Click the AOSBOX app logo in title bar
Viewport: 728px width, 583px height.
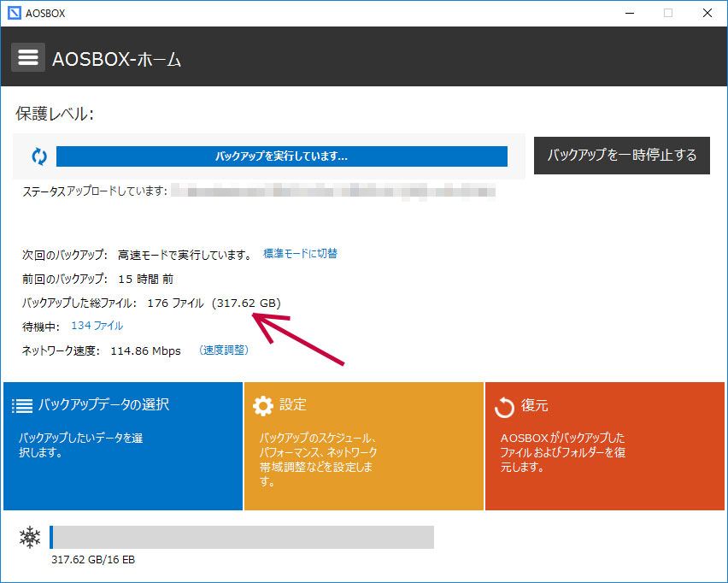pyautogui.click(x=15, y=13)
